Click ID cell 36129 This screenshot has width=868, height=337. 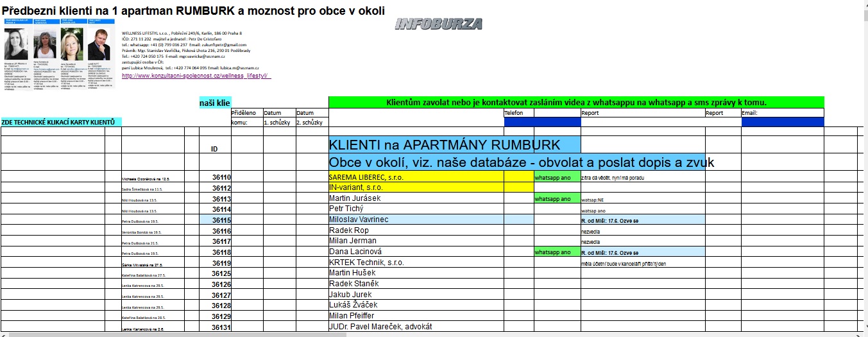(x=215, y=316)
